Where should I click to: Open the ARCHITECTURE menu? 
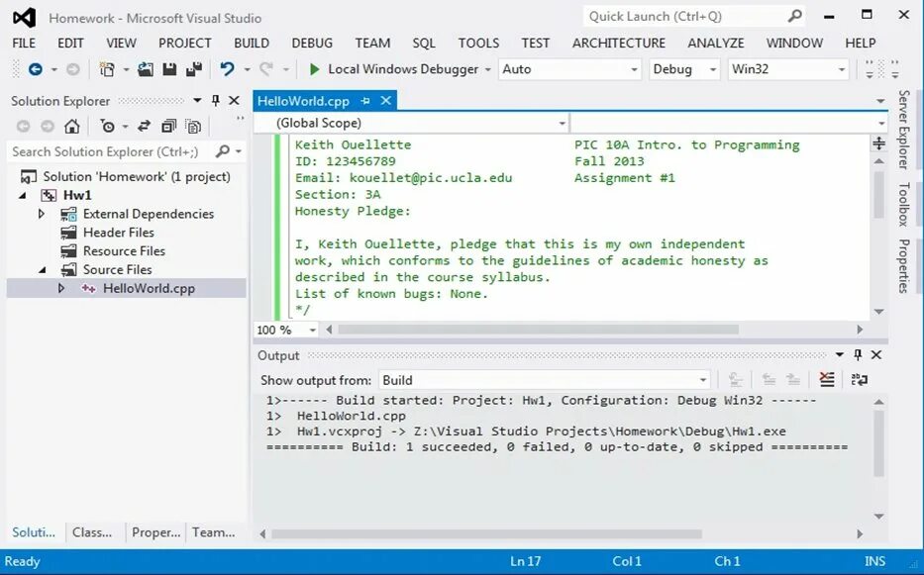point(618,43)
